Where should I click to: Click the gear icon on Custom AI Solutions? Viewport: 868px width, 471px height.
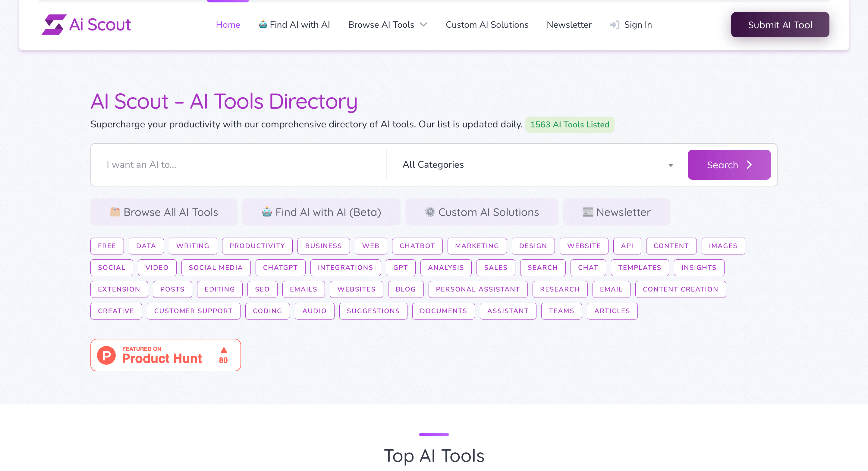click(x=429, y=212)
